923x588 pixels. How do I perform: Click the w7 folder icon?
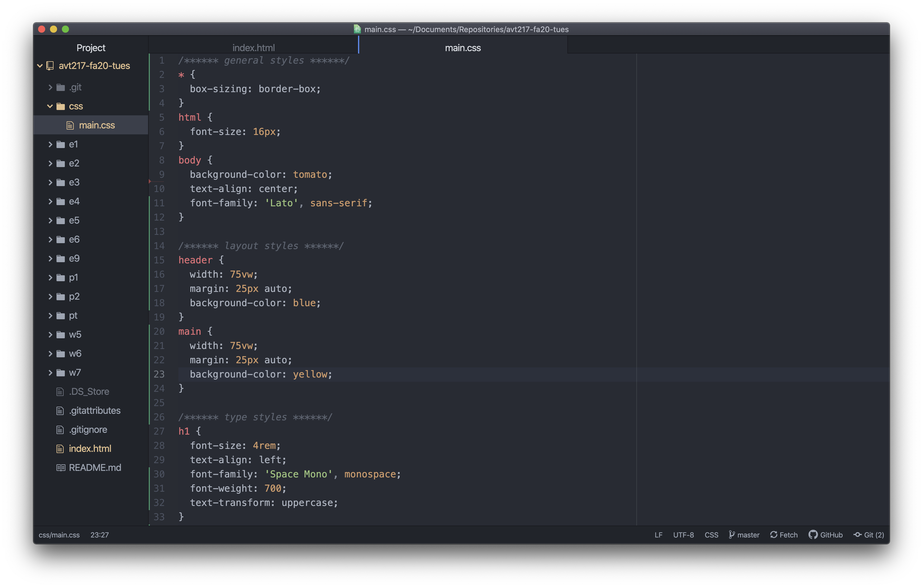[61, 372]
